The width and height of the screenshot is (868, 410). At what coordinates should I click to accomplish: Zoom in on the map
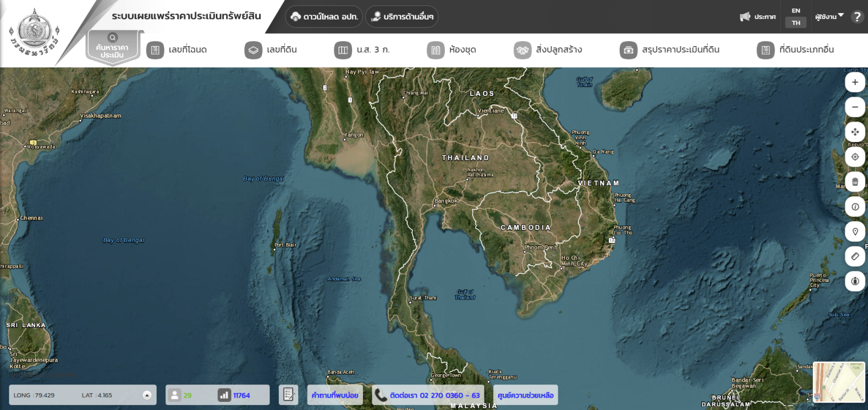click(854, 82)
